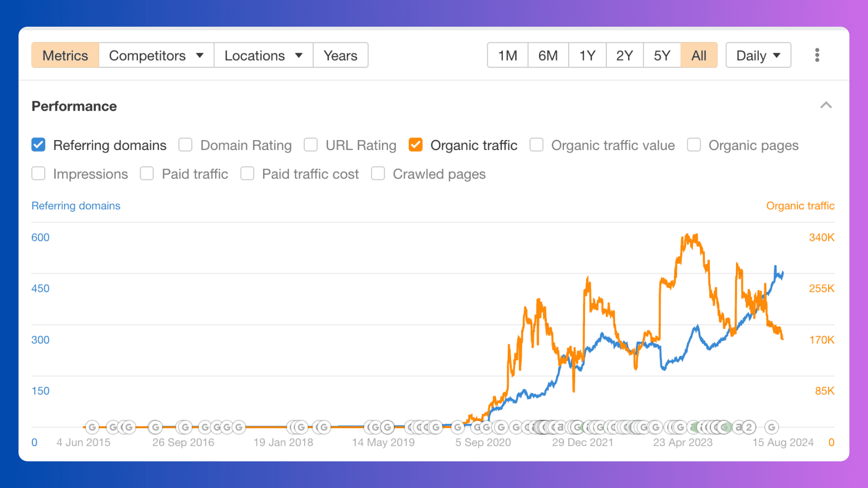868x488 pixels.
Task: Click the 600 left axis value
Action: (x=40, y=237)
